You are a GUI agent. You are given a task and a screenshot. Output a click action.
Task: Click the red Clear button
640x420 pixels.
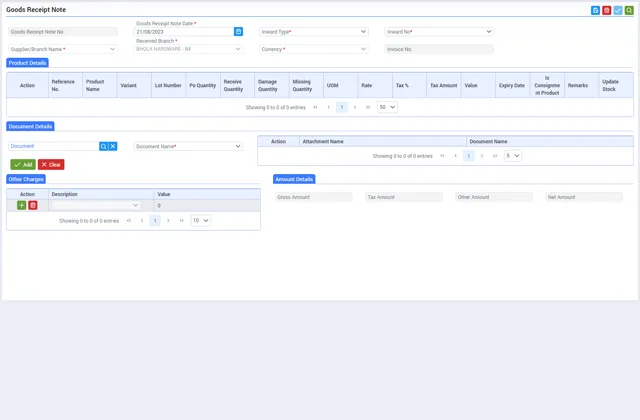[x=51, y=164]
